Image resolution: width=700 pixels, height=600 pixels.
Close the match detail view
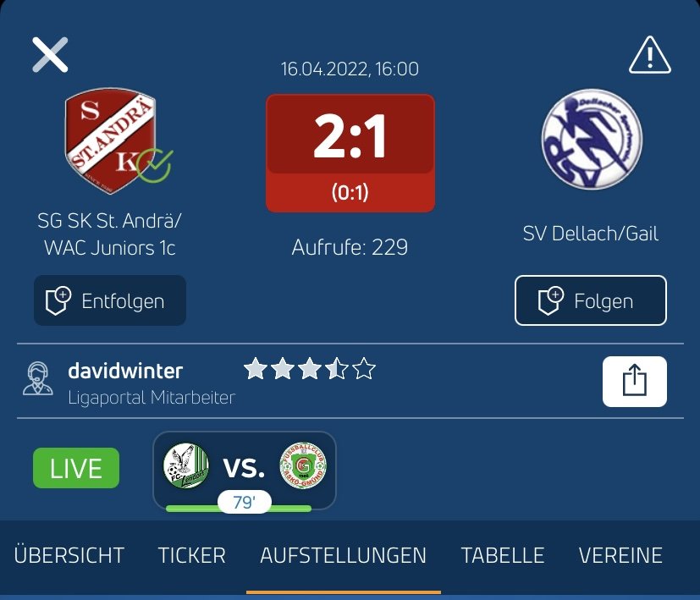click(50, 54)
